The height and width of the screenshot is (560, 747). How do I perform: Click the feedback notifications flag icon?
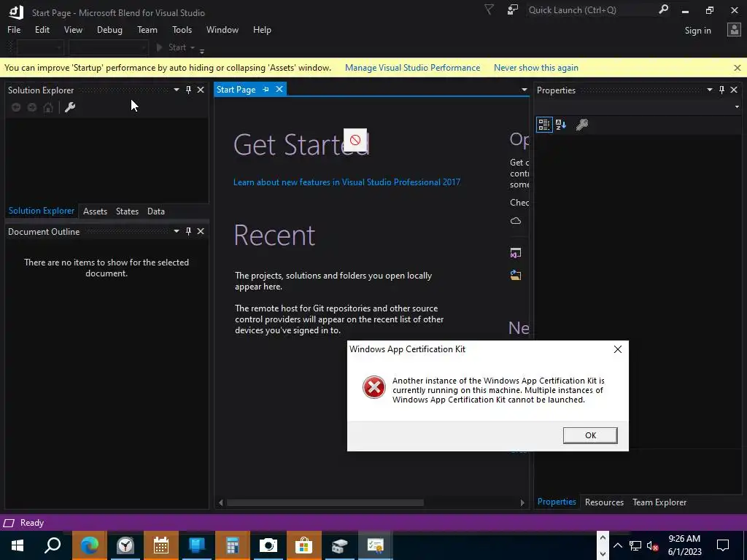pyautogui.click(x=489, y=9)
